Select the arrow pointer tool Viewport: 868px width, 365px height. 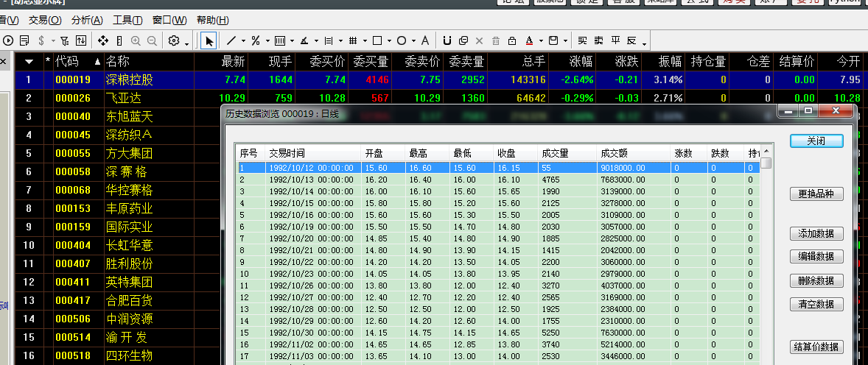(209, 40)
